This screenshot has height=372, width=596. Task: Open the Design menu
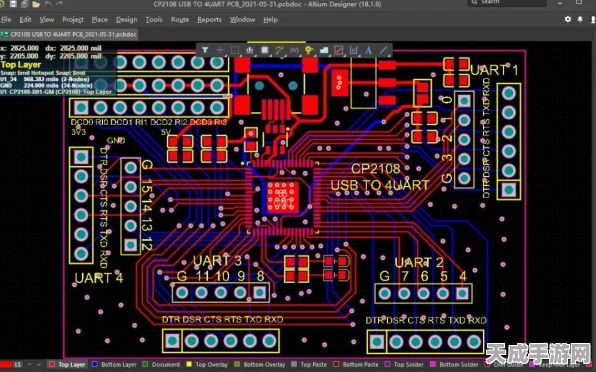tap(127, 19)
